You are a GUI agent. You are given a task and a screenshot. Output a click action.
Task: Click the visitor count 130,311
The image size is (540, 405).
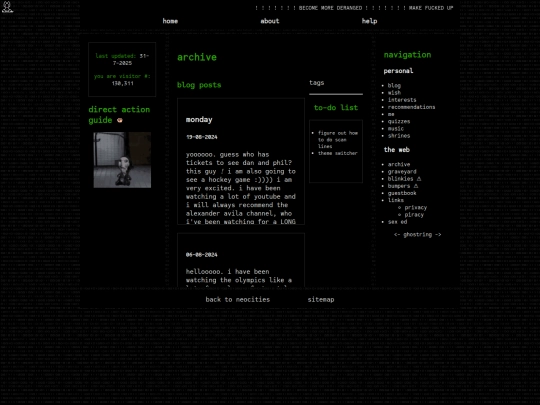[122, 83]
